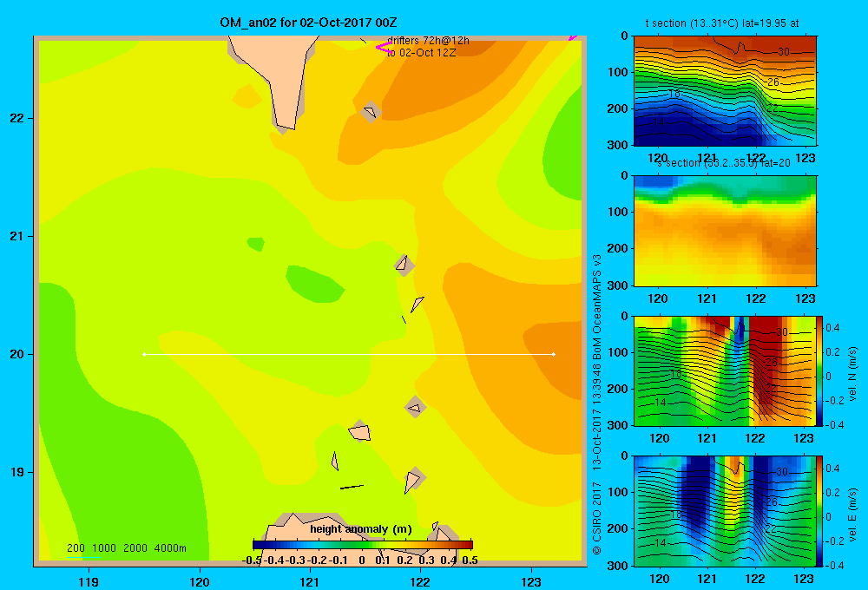Click the 'vel. N (m/s)' axis label
Viewport: 868px width, 590px height.
[x=853, y=374]
